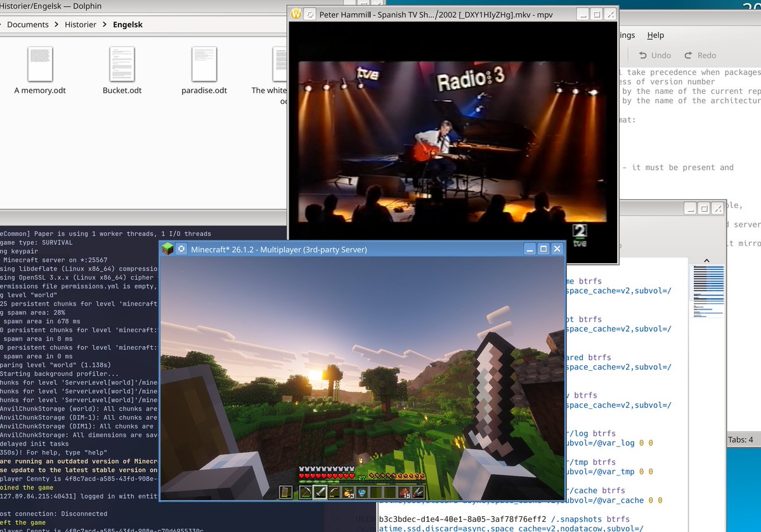Open the Tabs: 4 indentation selector
761x532 pixels.
click(x=741, y=439)
